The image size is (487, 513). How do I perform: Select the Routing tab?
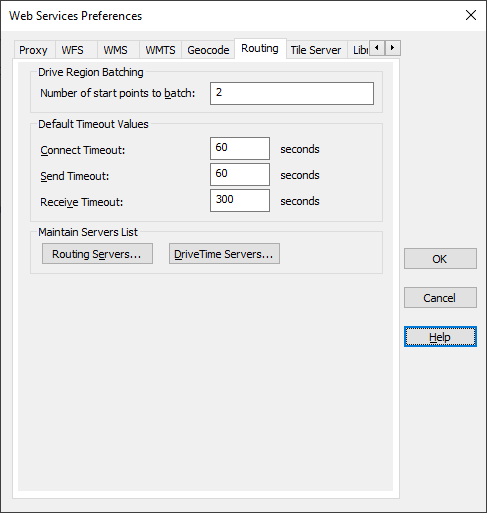[x=260, y=49]
